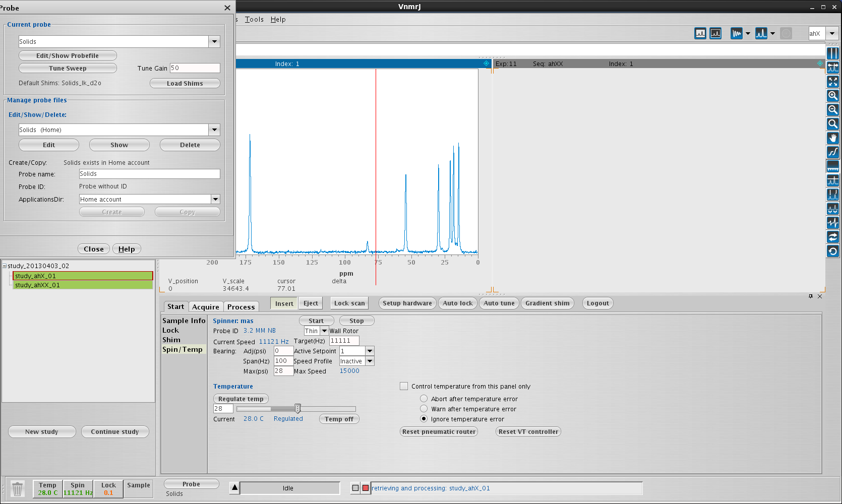Click the red stop square in status bar
Screen dimensions: 842x504
click(366, 488)
